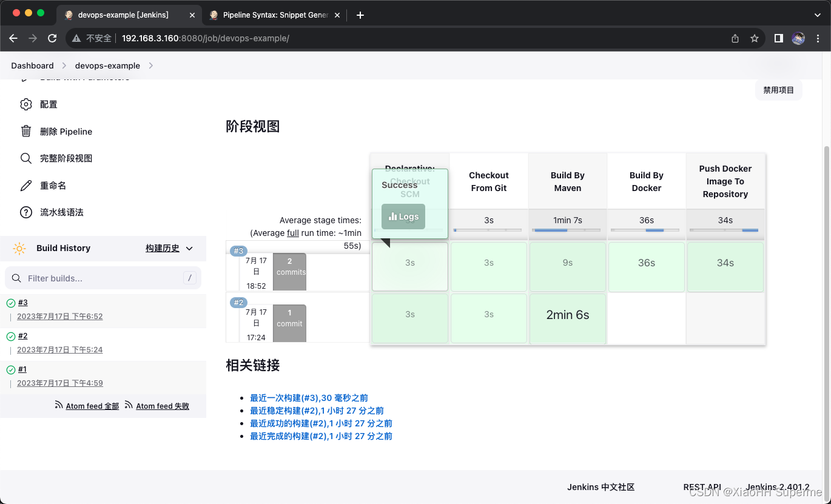Click the browser address bar URL

[x=205, y=38]
